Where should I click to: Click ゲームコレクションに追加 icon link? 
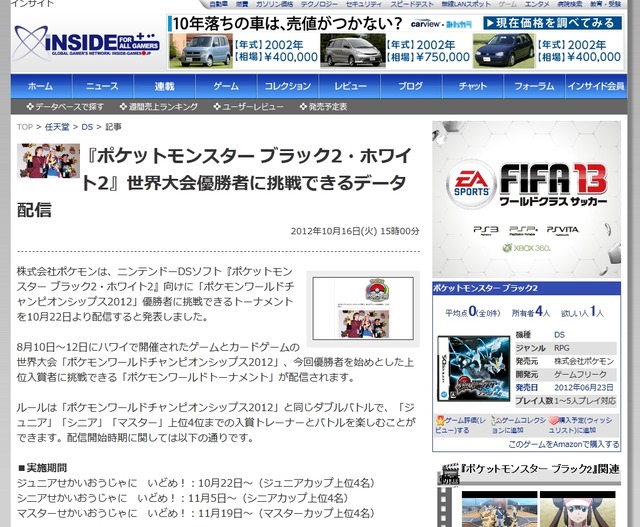(x=519, y=425)
